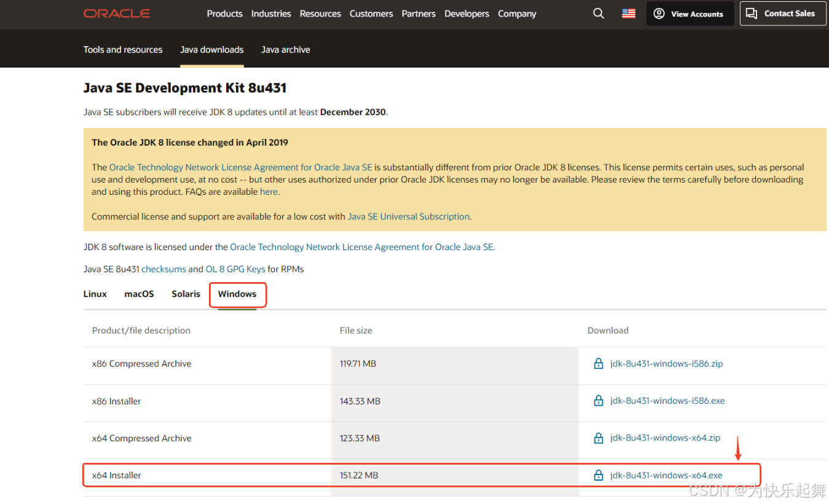Select the Java downloads tab

(212, 50)
